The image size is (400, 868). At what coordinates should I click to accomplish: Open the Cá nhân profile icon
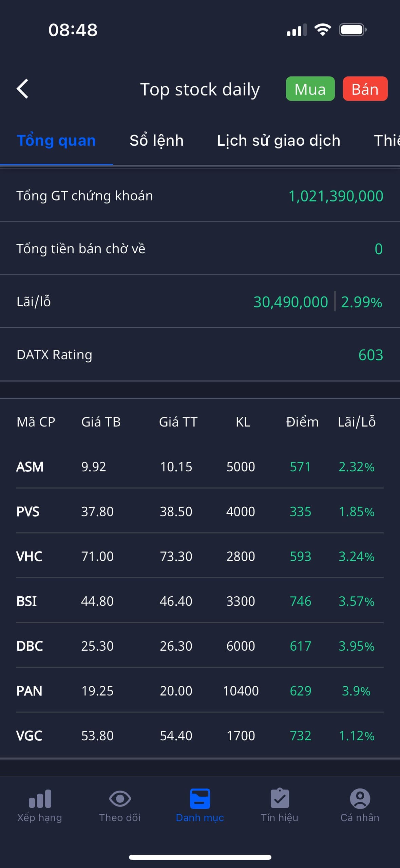[360, 798]
